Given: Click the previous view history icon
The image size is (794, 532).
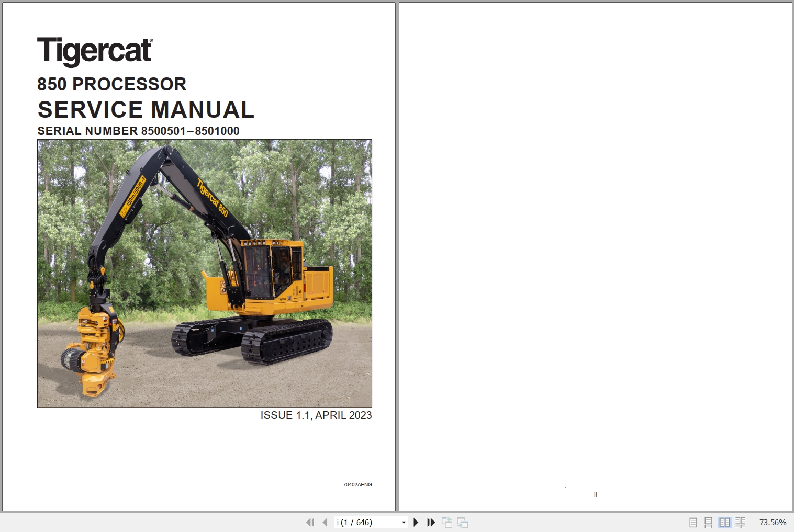Looking at the screenshot, I should [448, 522].
